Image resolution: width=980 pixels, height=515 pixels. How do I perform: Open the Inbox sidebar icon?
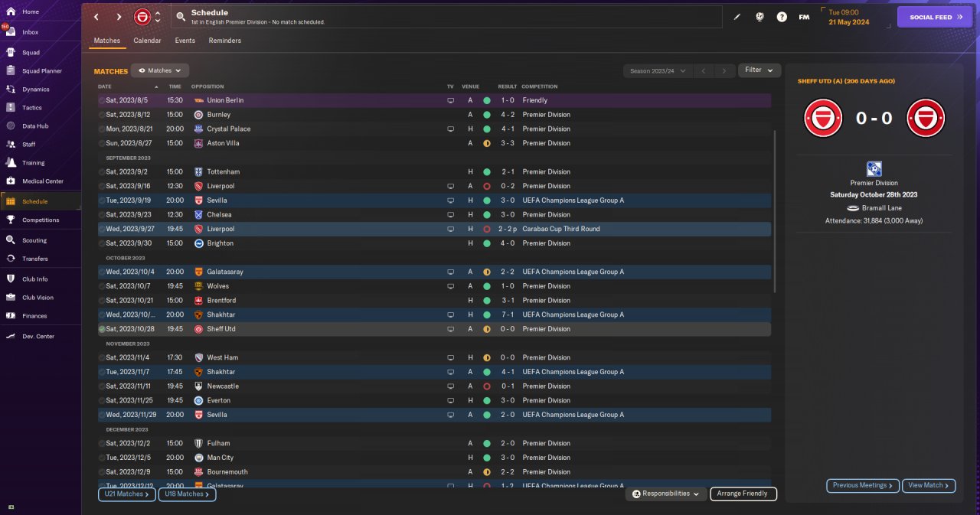click(11, 32)
